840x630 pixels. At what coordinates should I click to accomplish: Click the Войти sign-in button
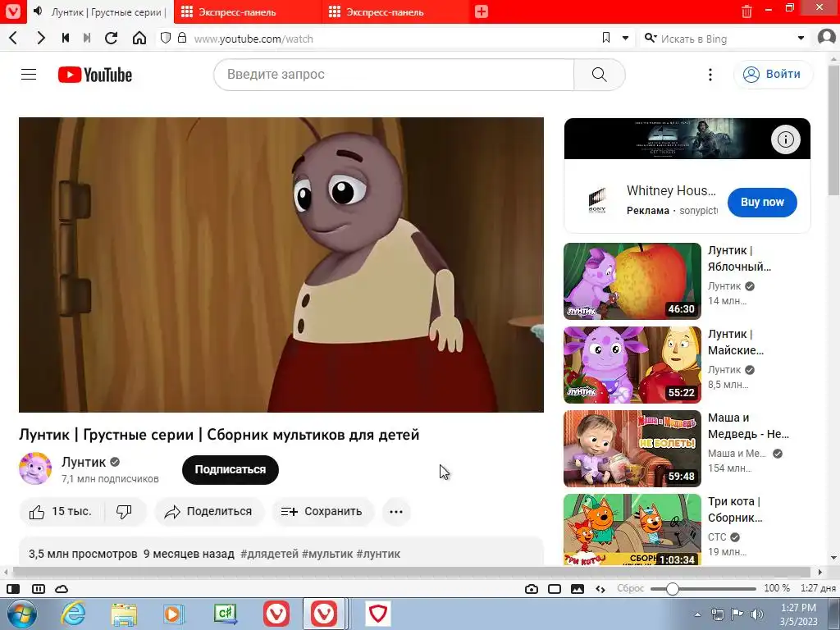[x=773, y=75]
